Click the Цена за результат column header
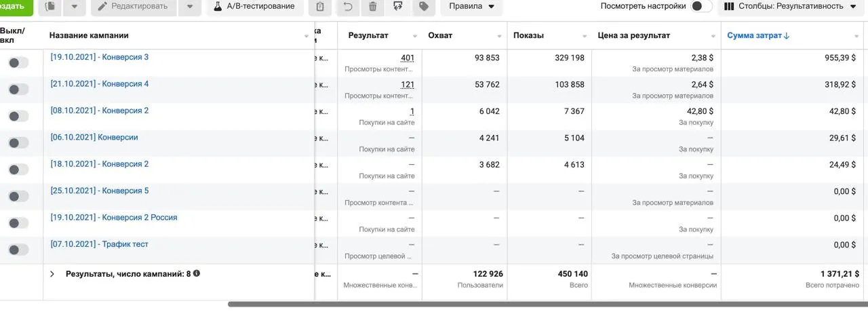This screenshot has height=314, width=868. coord(634,35)
